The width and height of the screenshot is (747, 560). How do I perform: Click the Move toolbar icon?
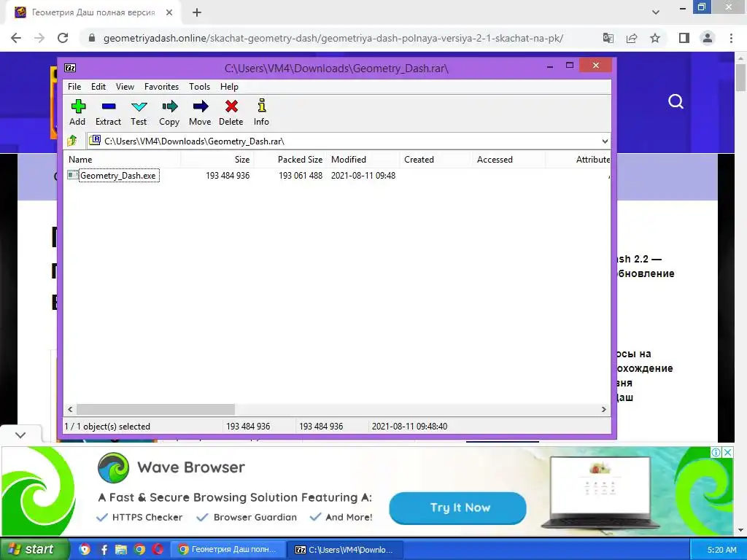click(x=200, y=112)
